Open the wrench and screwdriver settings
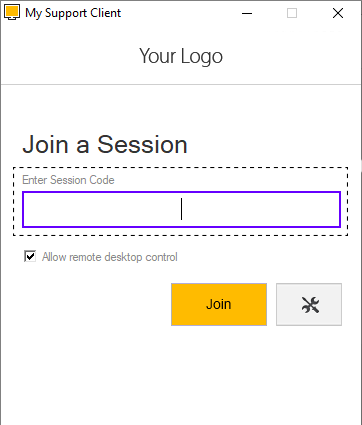Viewport: 362px width, 425px height. coord(309,304)
